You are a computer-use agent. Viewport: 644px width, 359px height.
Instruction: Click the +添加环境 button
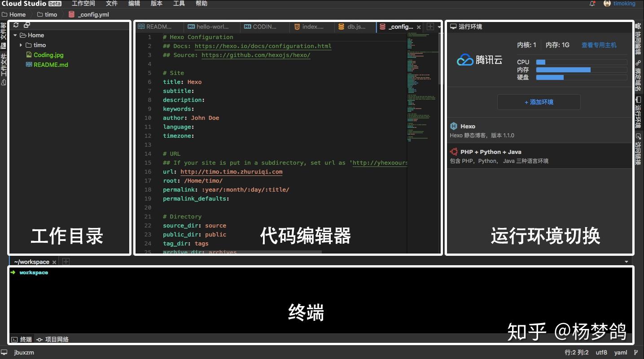coord(538,102)
